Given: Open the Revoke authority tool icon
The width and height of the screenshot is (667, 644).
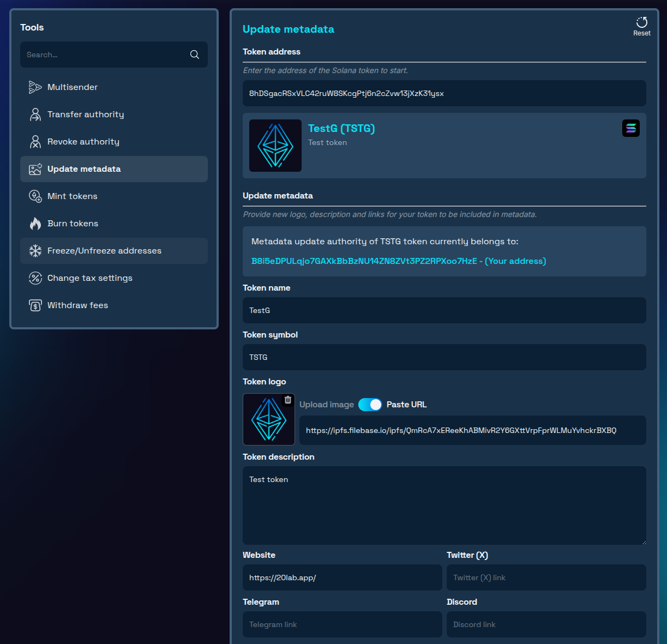Looking at the screenshot, I should (35, 141).
